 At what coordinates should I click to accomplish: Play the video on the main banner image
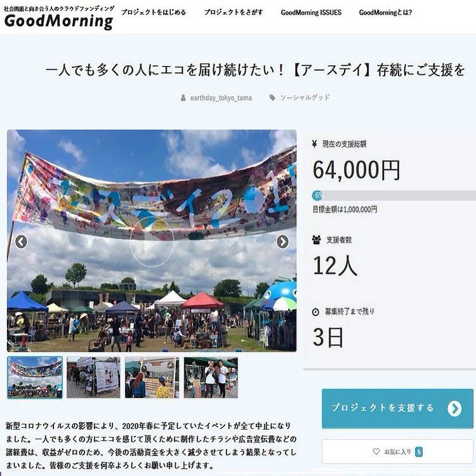[152, 242]
